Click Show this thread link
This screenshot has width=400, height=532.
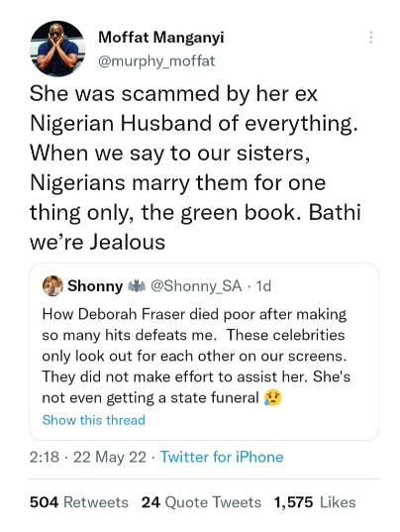click(93, 420)
